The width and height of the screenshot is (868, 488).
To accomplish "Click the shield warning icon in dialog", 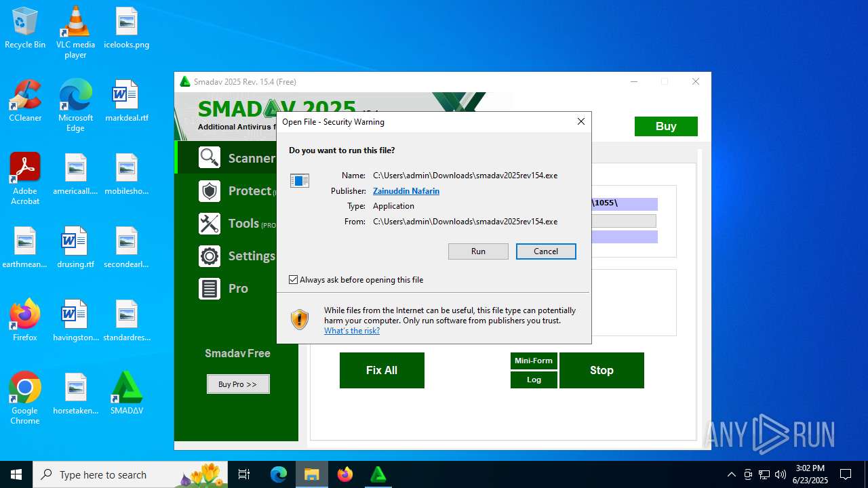I will tap(300, 319).
